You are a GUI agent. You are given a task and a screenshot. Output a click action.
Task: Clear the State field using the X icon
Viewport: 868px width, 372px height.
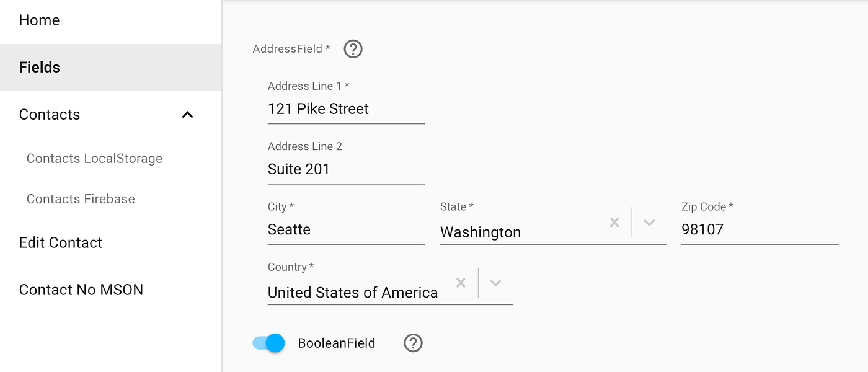tap(614, 222)
